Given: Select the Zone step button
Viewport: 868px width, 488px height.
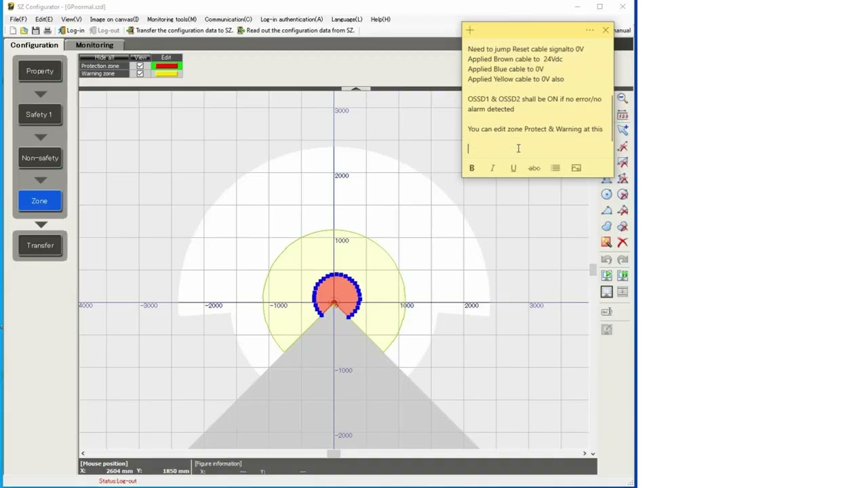Looking at the screenshot, I should [40, 201].
